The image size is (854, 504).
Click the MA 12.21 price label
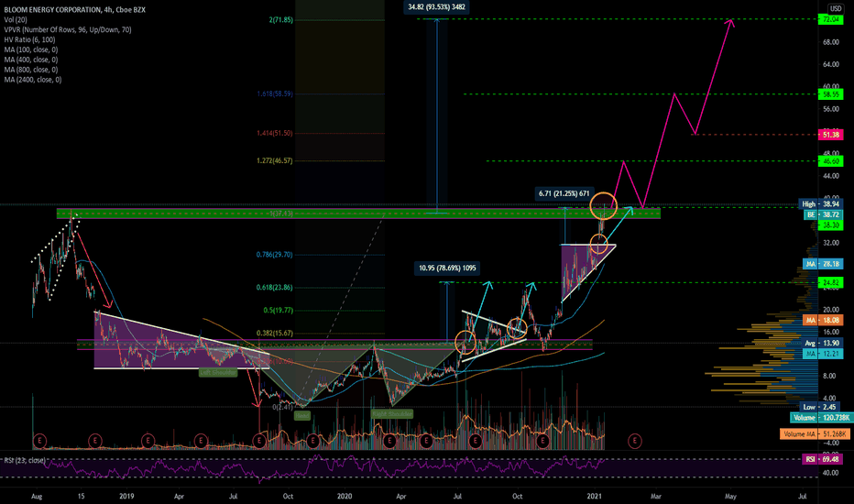pos(823,354)
